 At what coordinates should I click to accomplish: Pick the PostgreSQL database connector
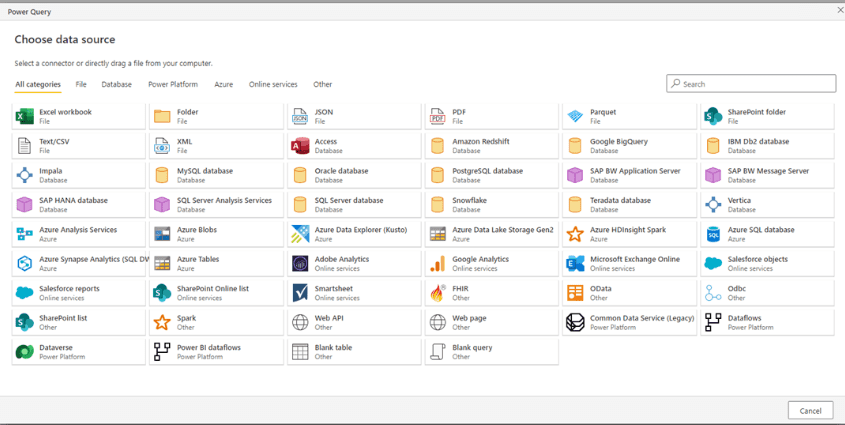pyautogui.click(x=491, y=175)
